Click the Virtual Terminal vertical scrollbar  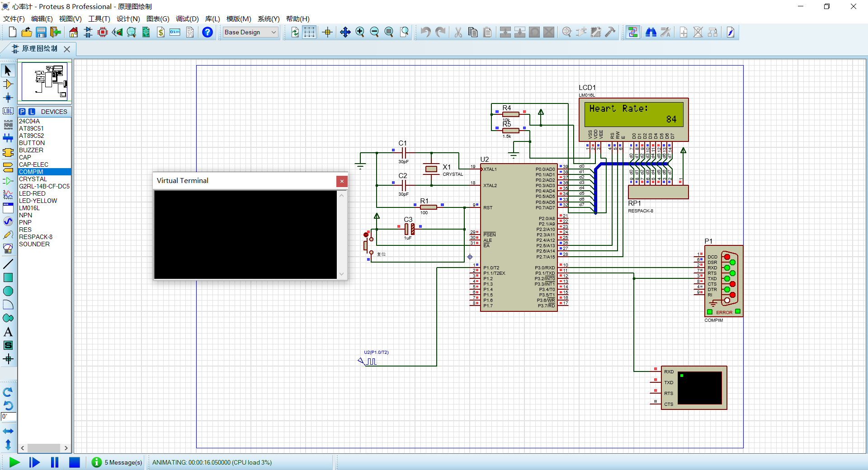pyautogui.click(x=342, y=235)
